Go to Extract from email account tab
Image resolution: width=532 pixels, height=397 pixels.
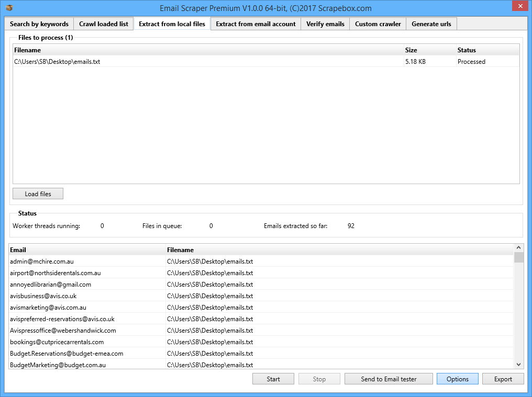256,24
